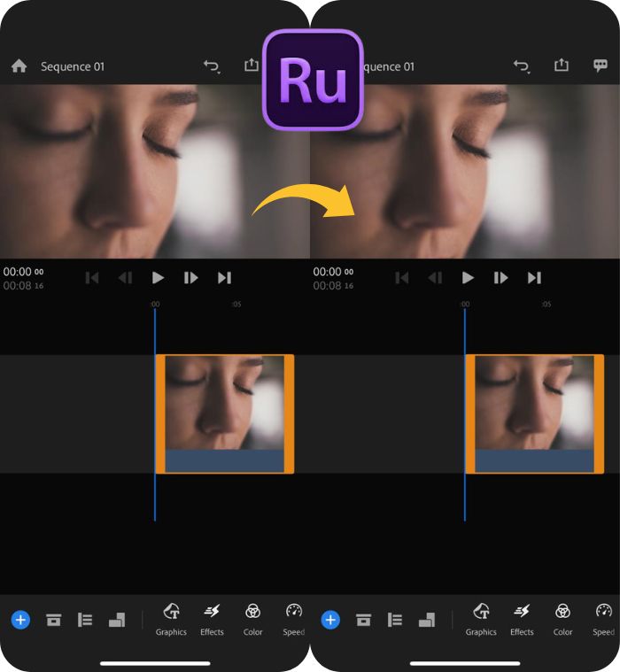Viewport: 620px width, 672px height.
Task: Tap undo arrow in right phone header
Action: pos(522,66)
